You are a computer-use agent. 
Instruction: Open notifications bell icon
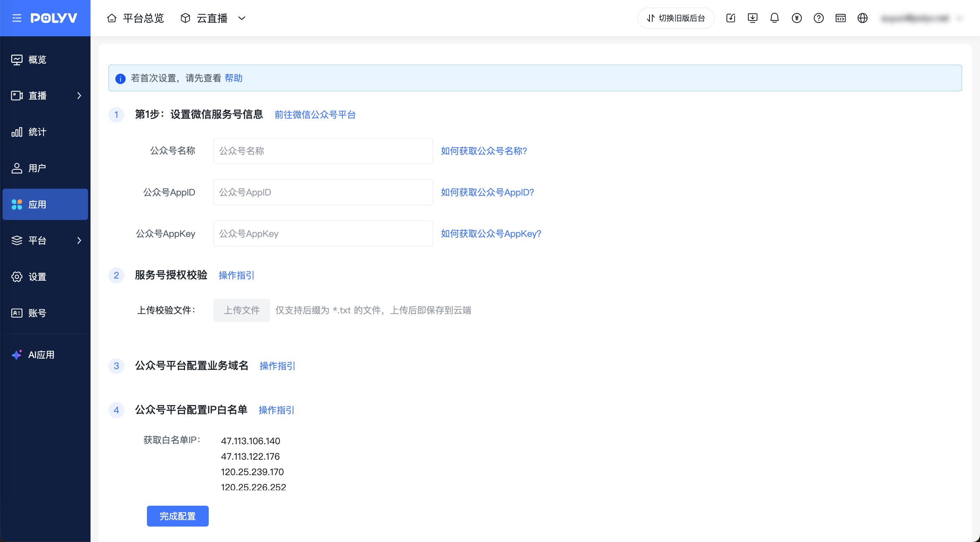tap(775, 18)
